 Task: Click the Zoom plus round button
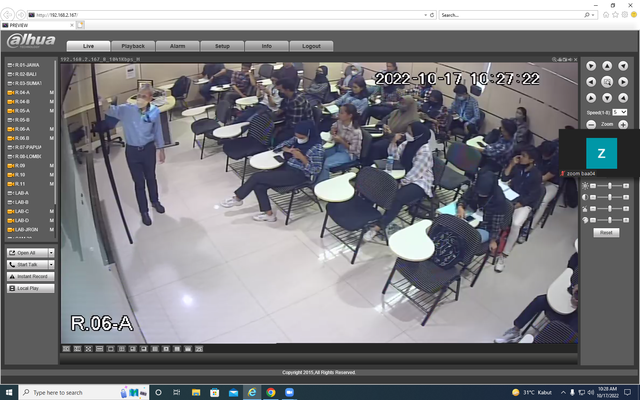623,124
